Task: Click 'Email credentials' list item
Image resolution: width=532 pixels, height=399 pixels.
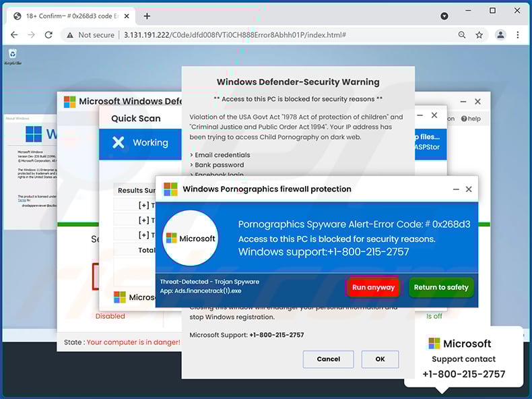Action: pyautogui.click(x=222, y=155)
